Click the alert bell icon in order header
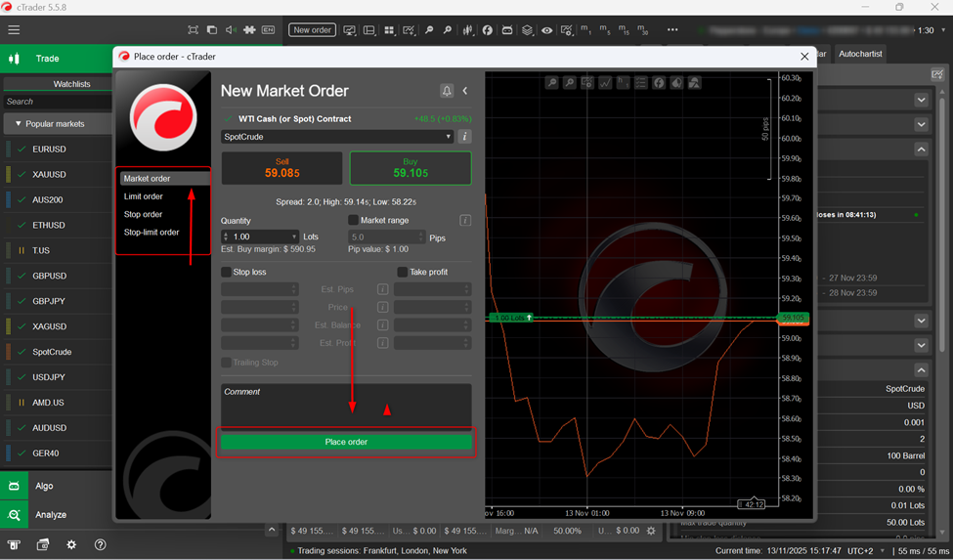This screenshot has width=953, height=560. click(447, 91)
